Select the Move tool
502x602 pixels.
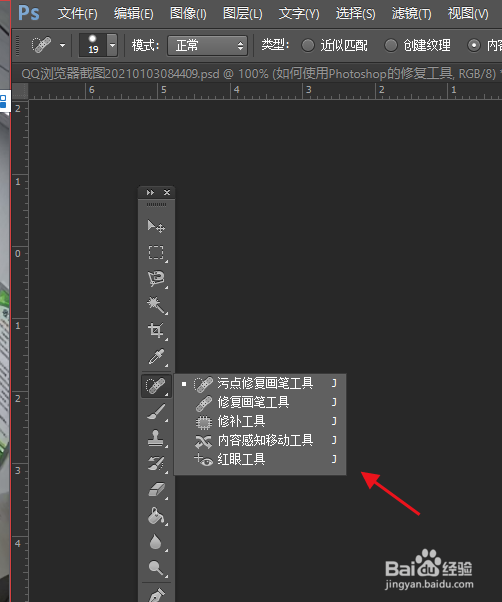(156, 227)
